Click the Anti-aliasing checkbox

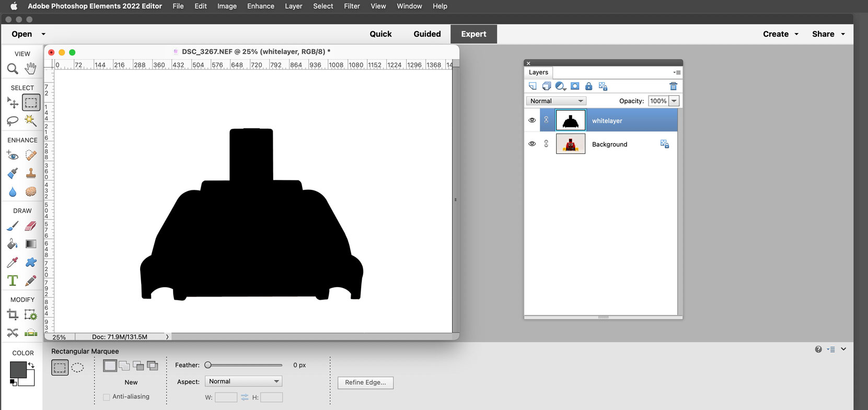tap(107, 397)
